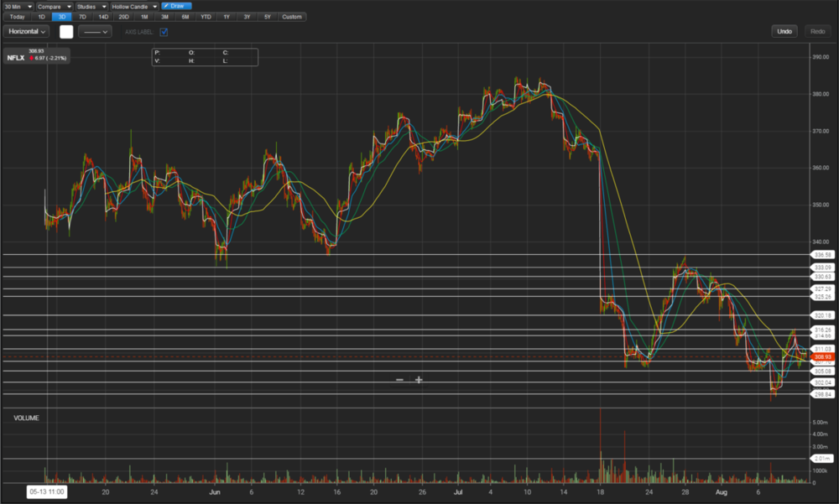
Task: Open the Studies dropdown menu
Action: [91, 6]
